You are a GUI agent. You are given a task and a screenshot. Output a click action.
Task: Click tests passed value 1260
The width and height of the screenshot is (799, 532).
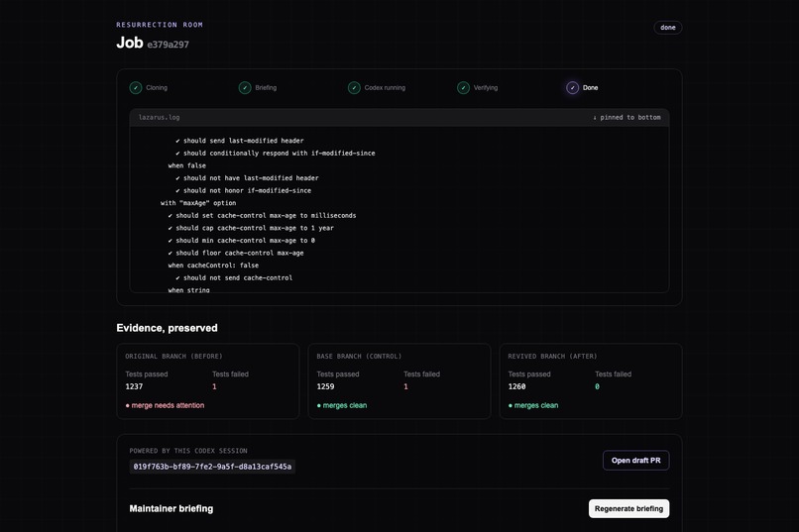pyautogui.click(x=516, y=386)
